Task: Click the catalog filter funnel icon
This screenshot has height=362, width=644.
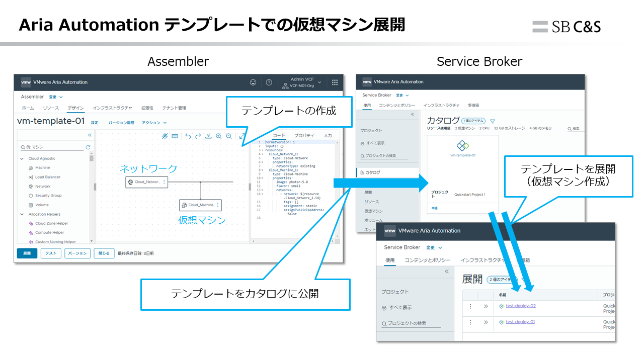Action: (493, 121)
